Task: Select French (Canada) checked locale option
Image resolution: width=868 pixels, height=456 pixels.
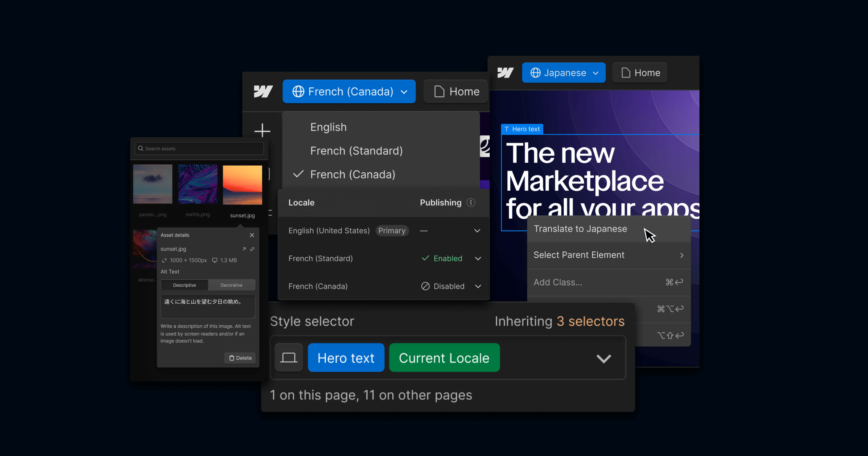Action: 352,174
